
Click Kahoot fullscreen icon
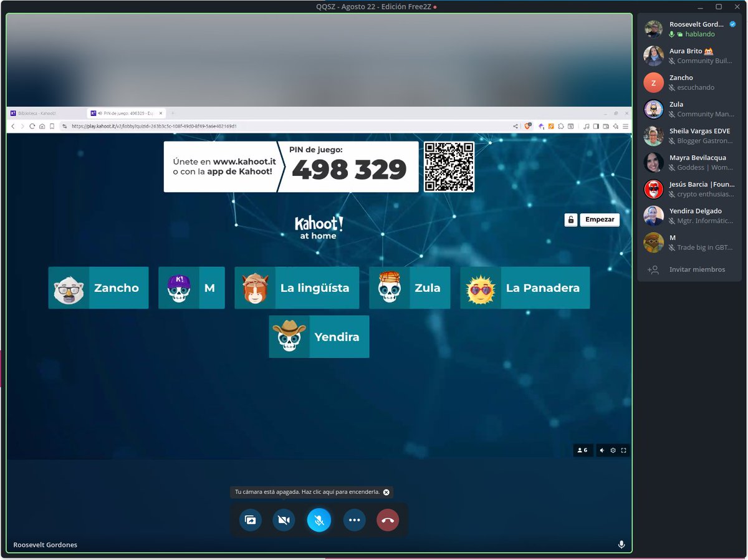(623, 450)
